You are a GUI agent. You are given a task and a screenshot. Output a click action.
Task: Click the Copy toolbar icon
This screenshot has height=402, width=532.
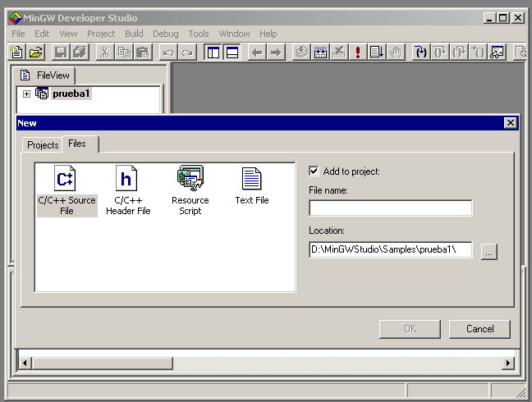tap(124, 53)
